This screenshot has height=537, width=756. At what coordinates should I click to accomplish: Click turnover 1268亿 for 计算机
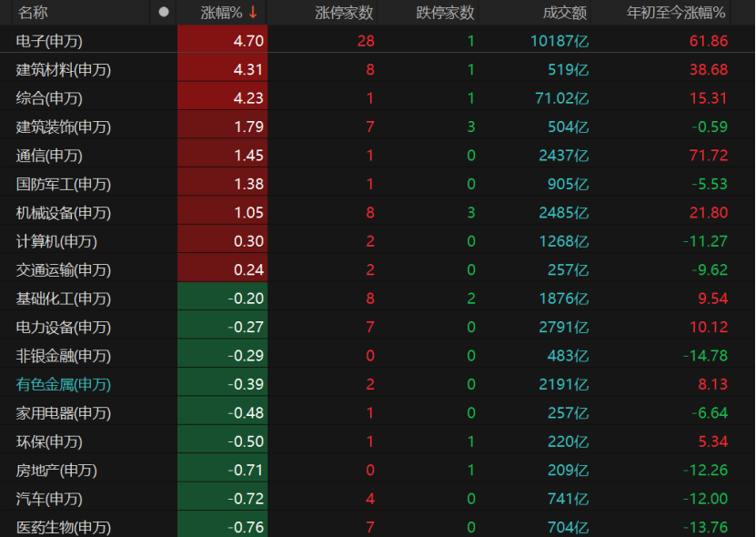click(564, 241)
